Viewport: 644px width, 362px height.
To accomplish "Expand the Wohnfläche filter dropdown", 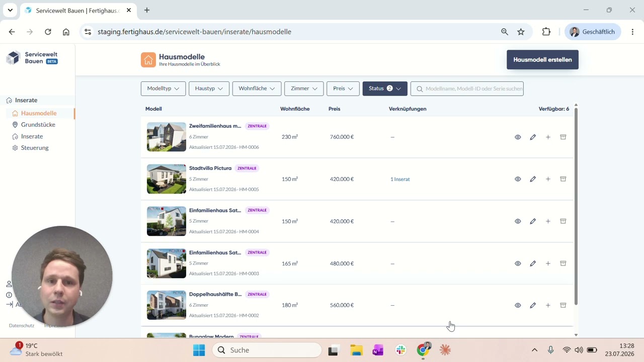I will tap(257, 88).
